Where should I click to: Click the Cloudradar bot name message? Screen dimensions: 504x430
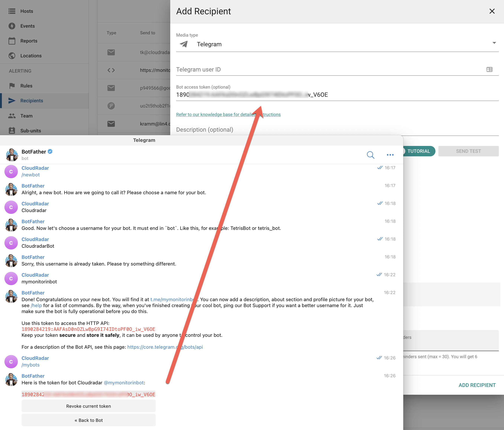point(34,211)
